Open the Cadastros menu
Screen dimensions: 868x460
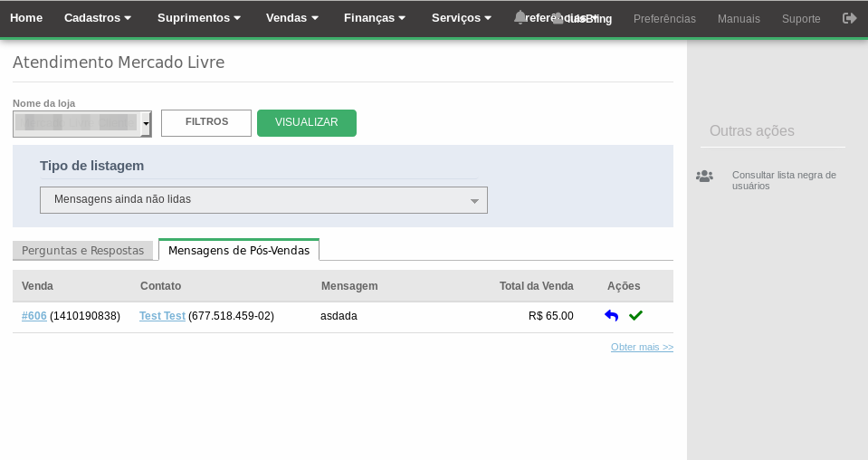pyautogui.click(x=98, y=18)
